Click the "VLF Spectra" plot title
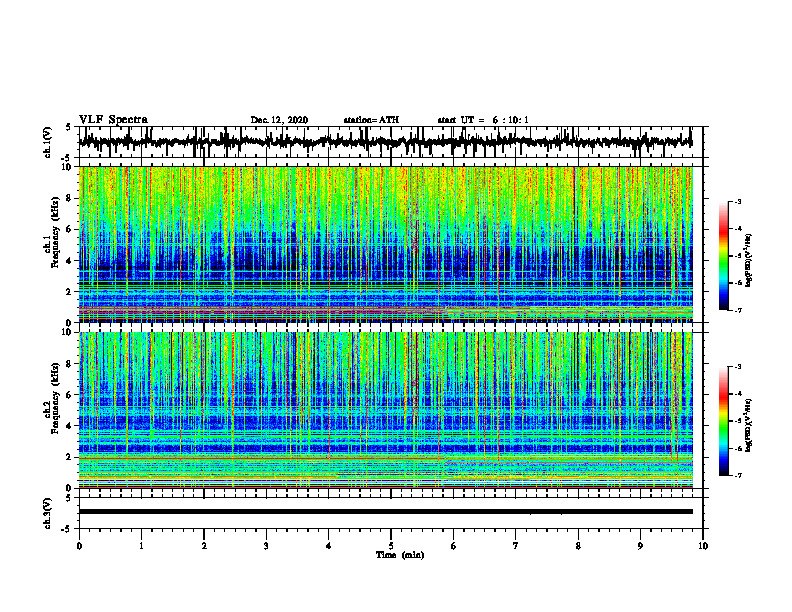Screen dimensions: 792x612 pyautogui.click(x=113, y=120)
